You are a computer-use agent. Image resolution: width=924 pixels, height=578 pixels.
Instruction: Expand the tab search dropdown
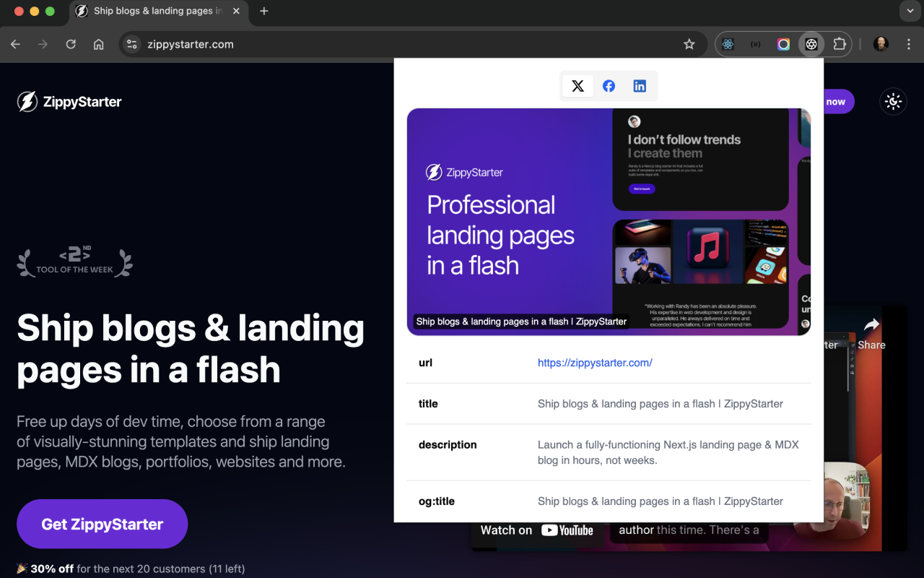click(x=910, y=11)
